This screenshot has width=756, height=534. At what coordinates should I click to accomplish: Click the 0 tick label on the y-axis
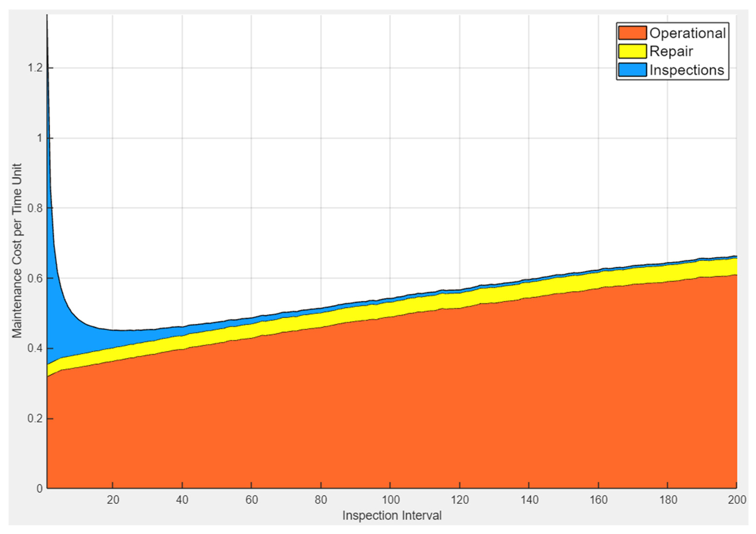(40, 489)
